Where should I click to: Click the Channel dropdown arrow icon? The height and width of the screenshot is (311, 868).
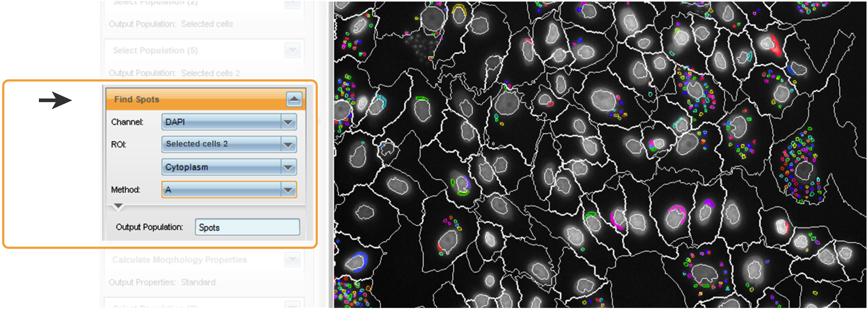point(288,122)
